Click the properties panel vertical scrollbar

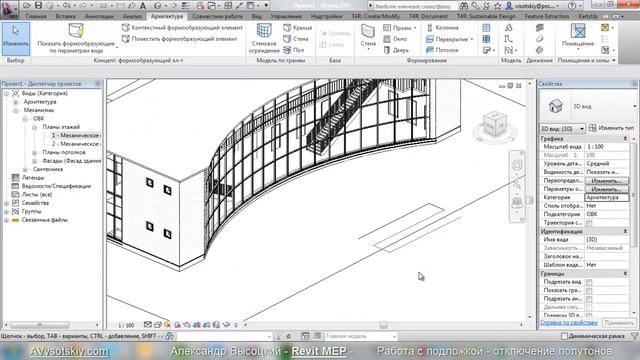(x=634, y=227)
